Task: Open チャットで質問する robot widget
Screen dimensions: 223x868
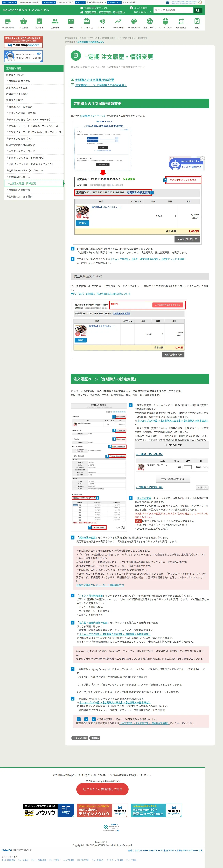Action: pyautogui.click(x=186, y=164)
